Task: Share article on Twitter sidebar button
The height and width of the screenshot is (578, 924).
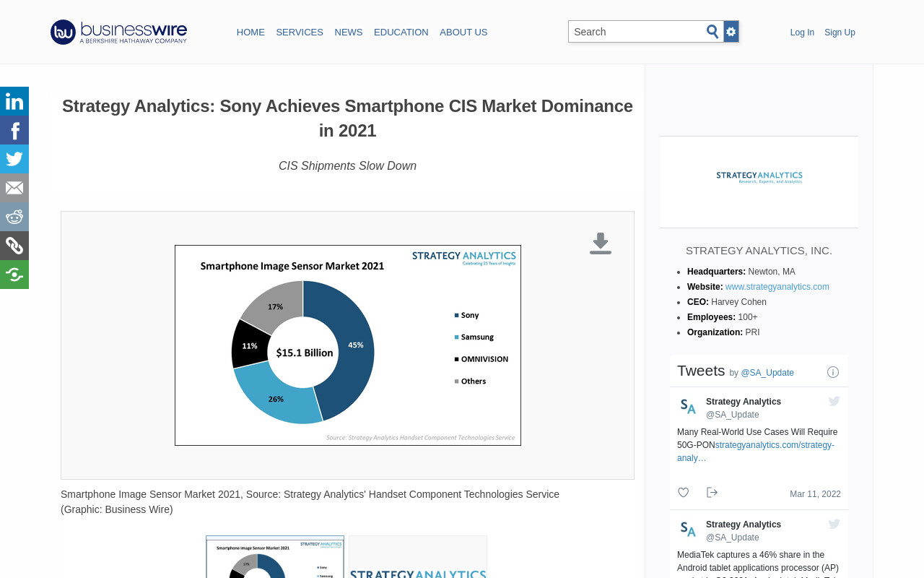Action: coord(14,159)
